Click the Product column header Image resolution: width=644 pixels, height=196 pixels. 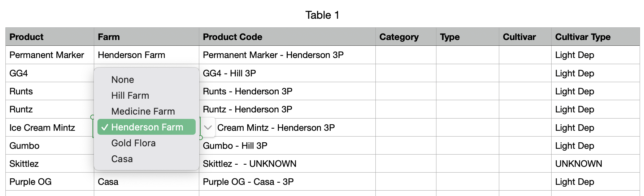tap(50, 37)
